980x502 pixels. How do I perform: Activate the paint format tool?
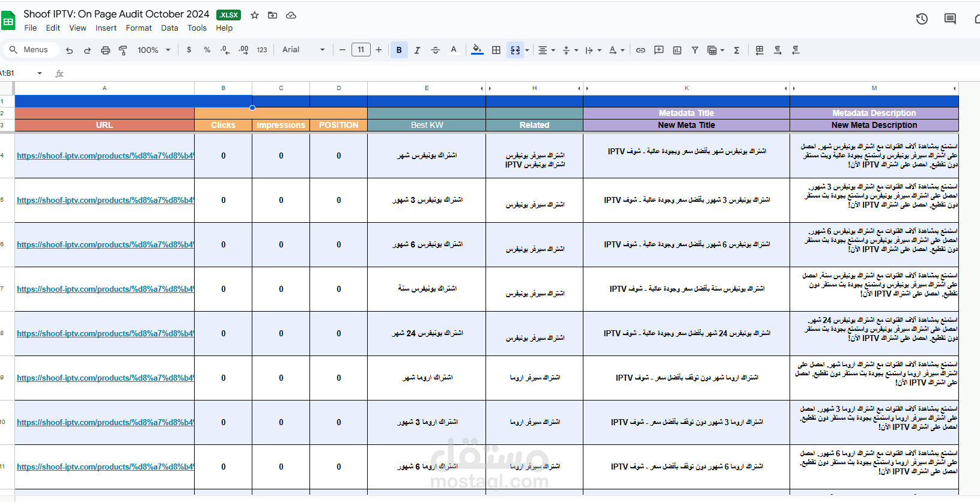click(123, 50)
